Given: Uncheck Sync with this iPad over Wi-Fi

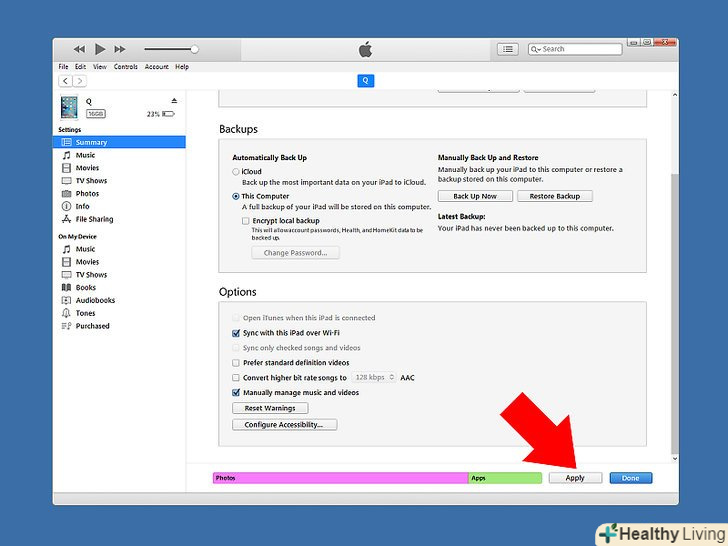Looking at the screenshot, I should tap(236, 333).
